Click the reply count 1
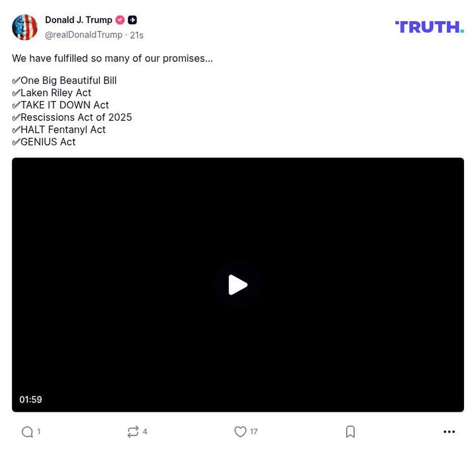The width and height of the screenshot is (476, 456). 39,432
